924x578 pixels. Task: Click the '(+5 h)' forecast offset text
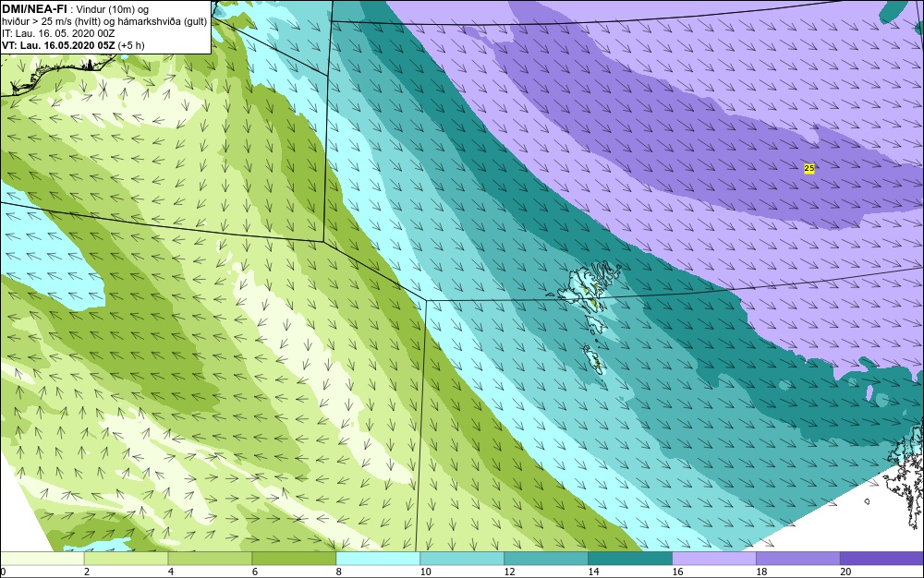tap(131, 45)
